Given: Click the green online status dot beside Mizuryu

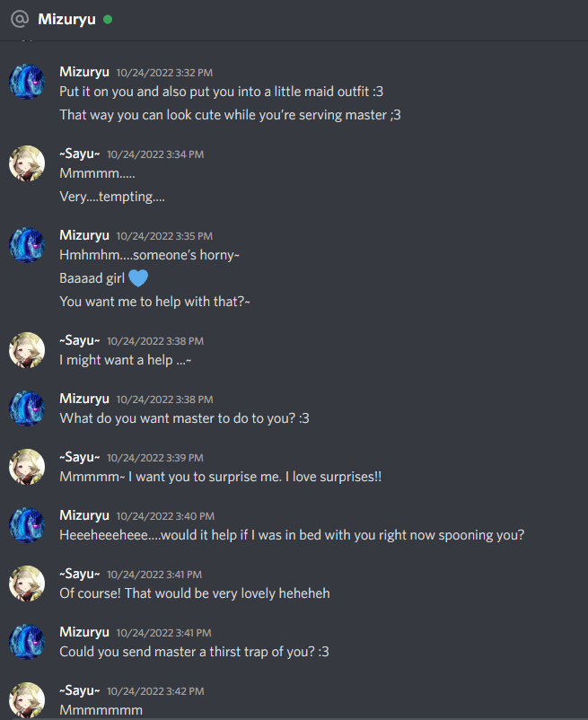Looking at the screenshot, I should click(x=108, y=19).
